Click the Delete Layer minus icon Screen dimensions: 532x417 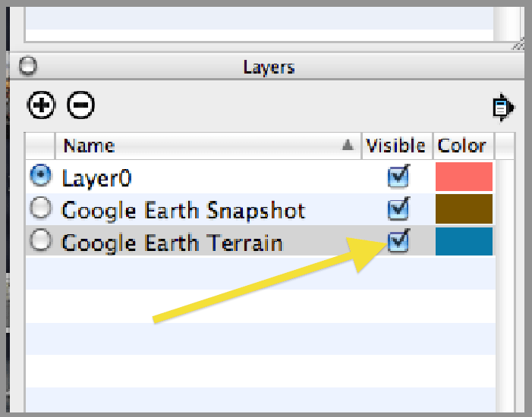[x=81, y=105]
